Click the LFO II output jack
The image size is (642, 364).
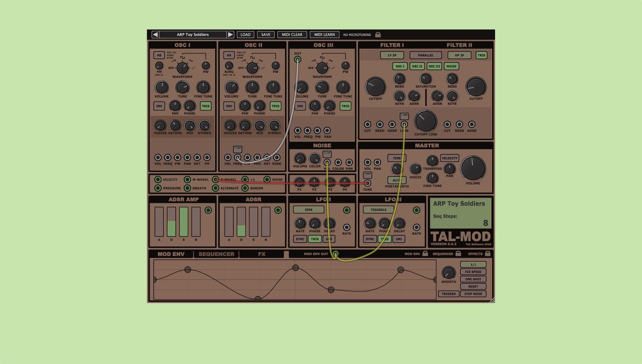(416, 210)
